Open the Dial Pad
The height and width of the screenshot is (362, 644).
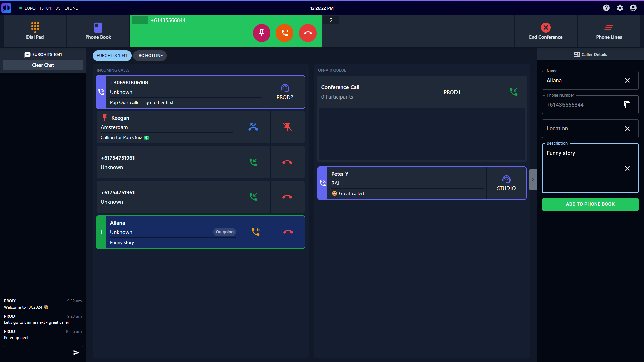[35, 31]
